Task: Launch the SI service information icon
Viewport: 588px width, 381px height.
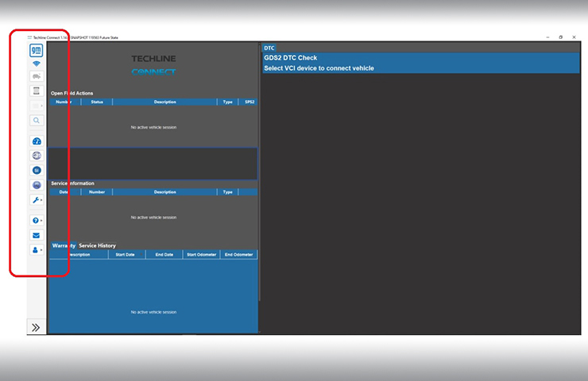Action: (x=37, y=171)
